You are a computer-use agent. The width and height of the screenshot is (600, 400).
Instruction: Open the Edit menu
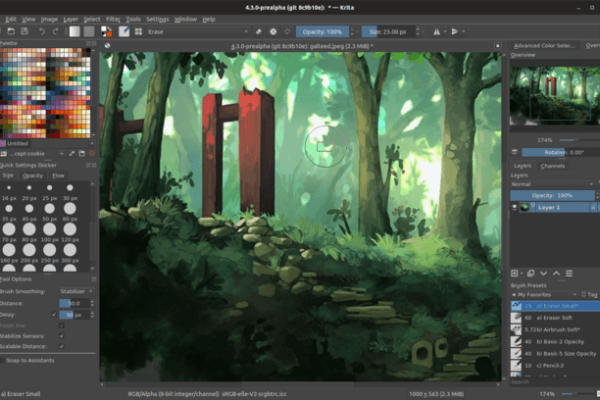(10, 19)
